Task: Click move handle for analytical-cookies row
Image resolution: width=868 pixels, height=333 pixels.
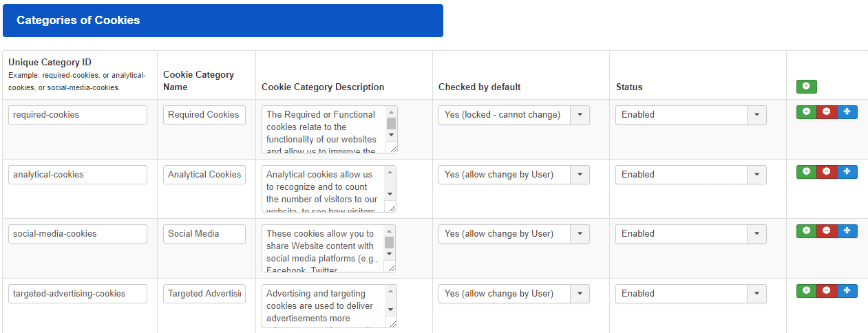Action: tap(847, 171)
